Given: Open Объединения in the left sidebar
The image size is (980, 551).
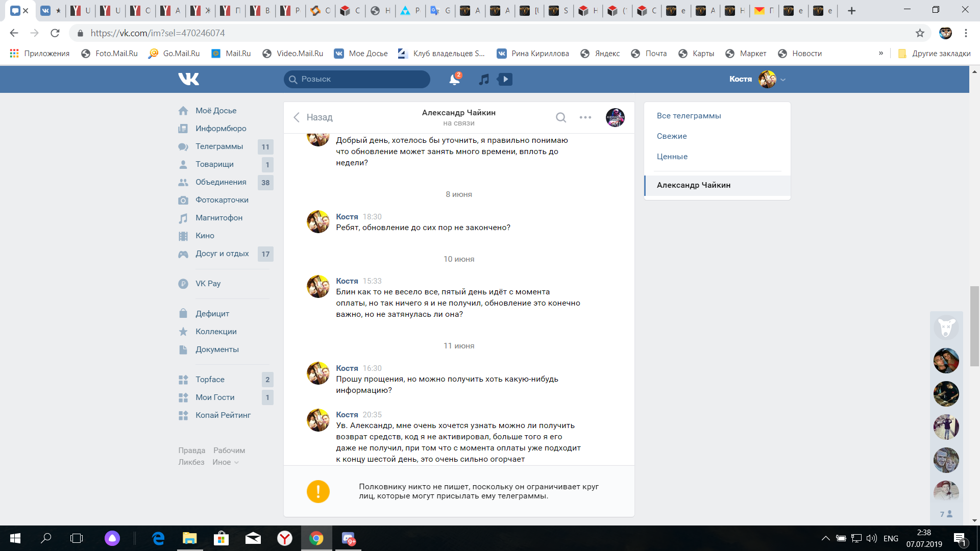Looking at the screenshot, I should (x=220, y=182).
